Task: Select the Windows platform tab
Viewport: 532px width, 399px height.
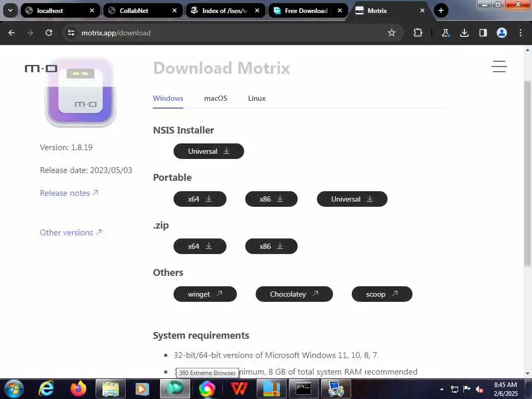Action: [168, 98]
